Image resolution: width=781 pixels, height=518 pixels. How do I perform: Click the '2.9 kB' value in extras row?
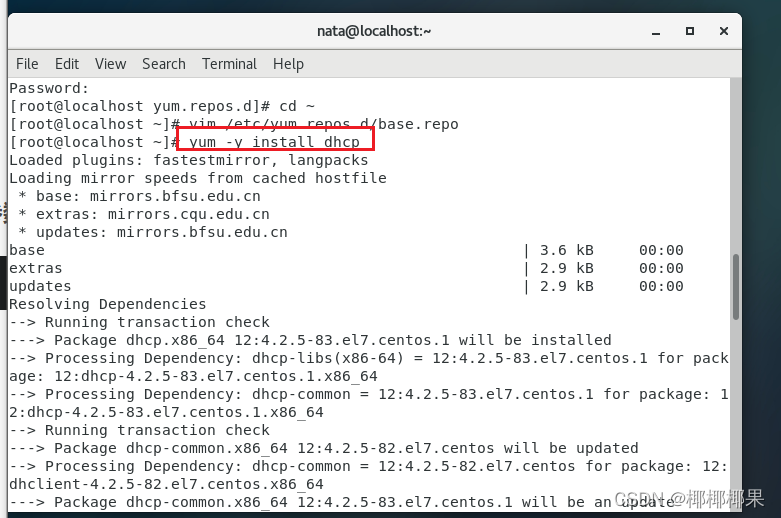coord(567,268)
